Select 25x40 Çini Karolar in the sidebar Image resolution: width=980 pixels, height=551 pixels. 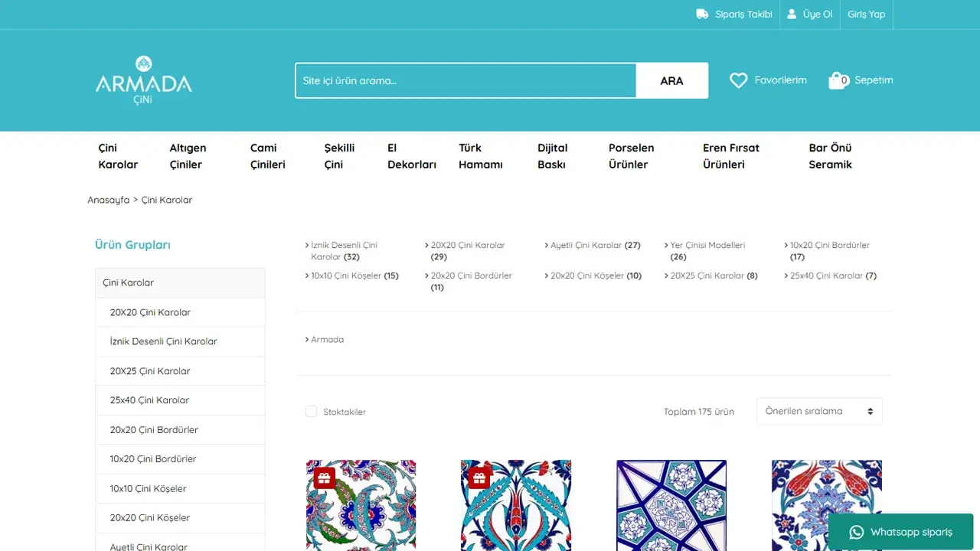(180, 400)
